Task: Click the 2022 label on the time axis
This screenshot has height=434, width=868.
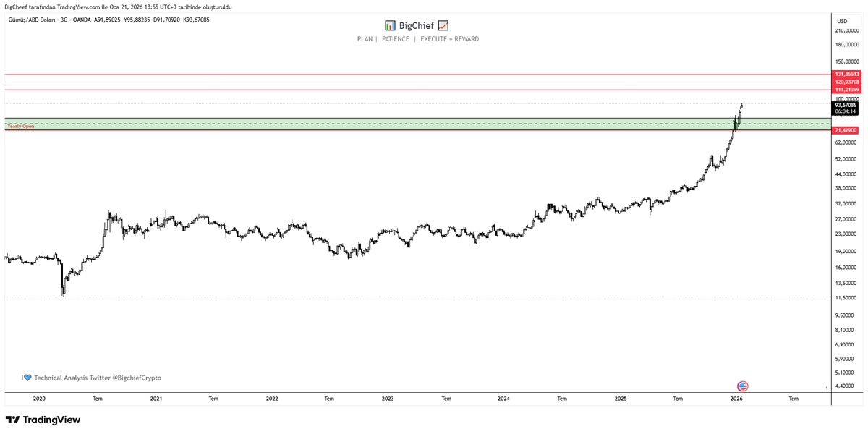Action: click(272, 399)
